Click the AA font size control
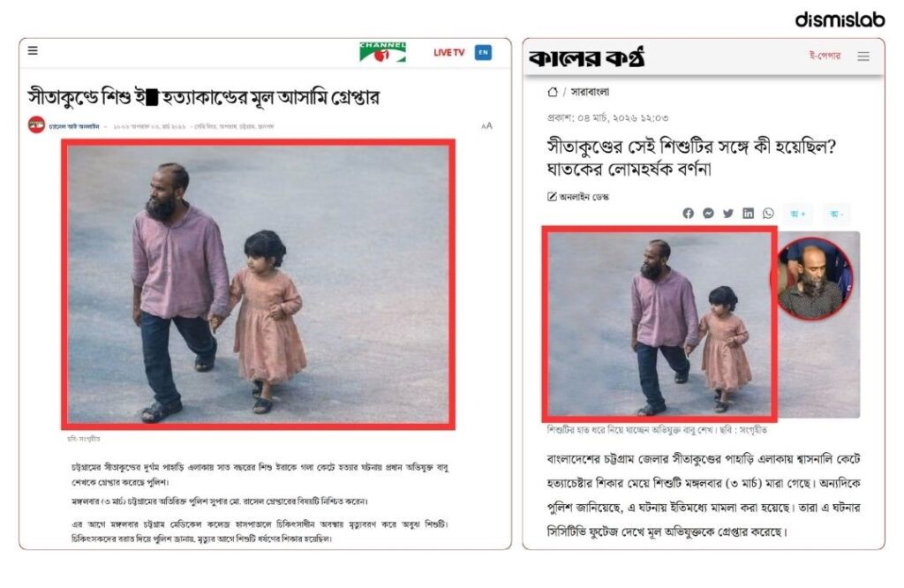Image resolution: width=904 pixels, height=588 pixels. tap(486, 125)
